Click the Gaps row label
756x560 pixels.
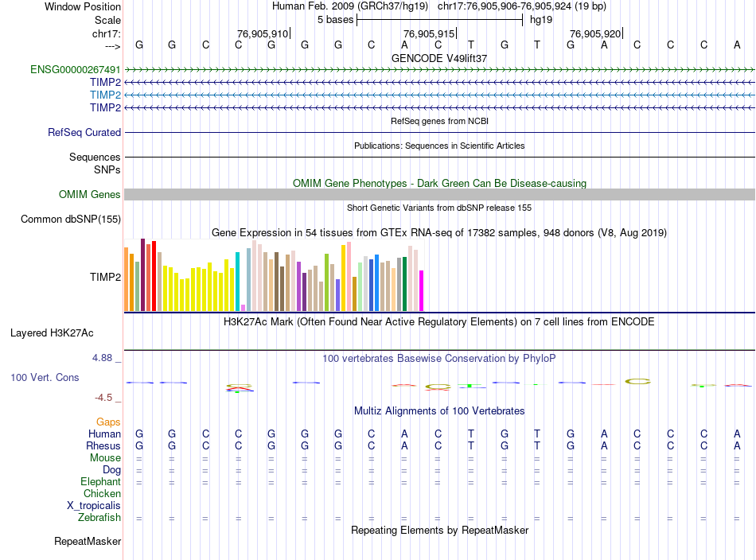[x=108, y=422]
